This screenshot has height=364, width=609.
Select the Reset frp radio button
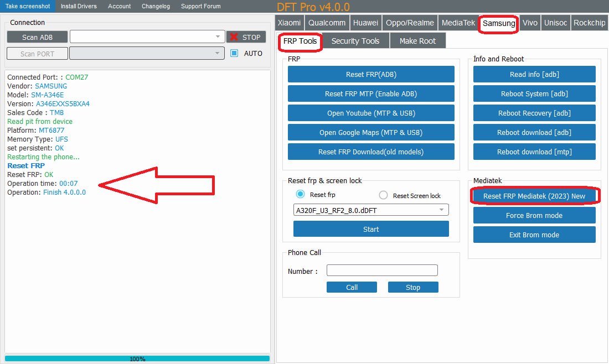[301, 195]
